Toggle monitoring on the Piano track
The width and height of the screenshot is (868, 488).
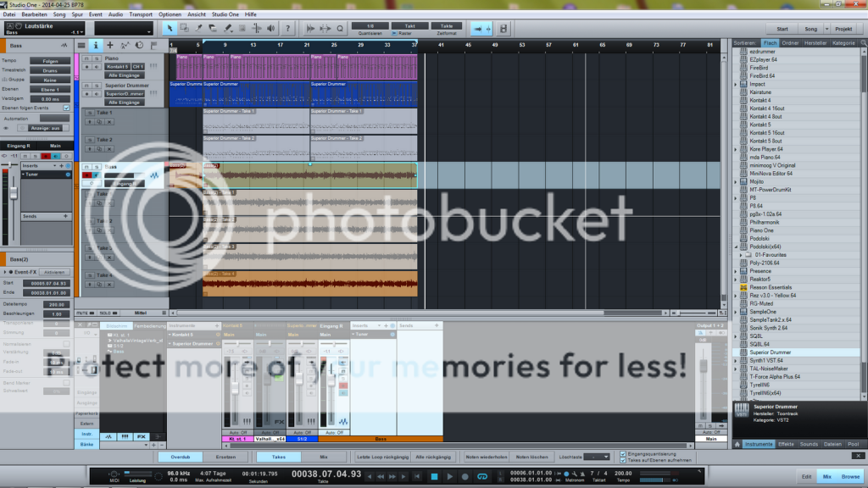point(97,67)
